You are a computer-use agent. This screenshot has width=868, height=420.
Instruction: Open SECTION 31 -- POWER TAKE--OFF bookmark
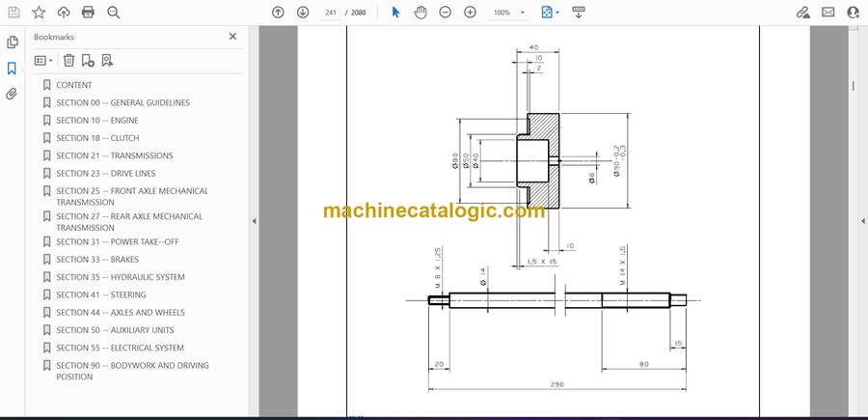click(118, 241)
